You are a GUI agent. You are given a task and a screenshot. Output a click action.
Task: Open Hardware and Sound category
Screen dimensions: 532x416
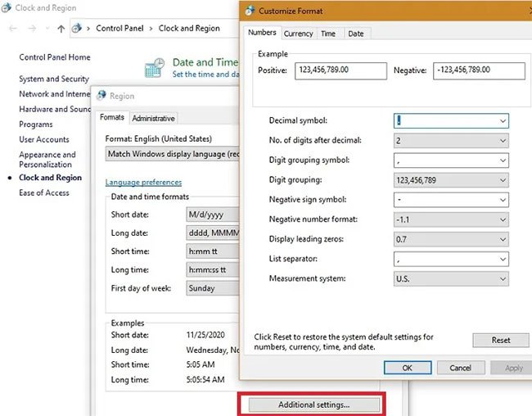pos(55,109)
